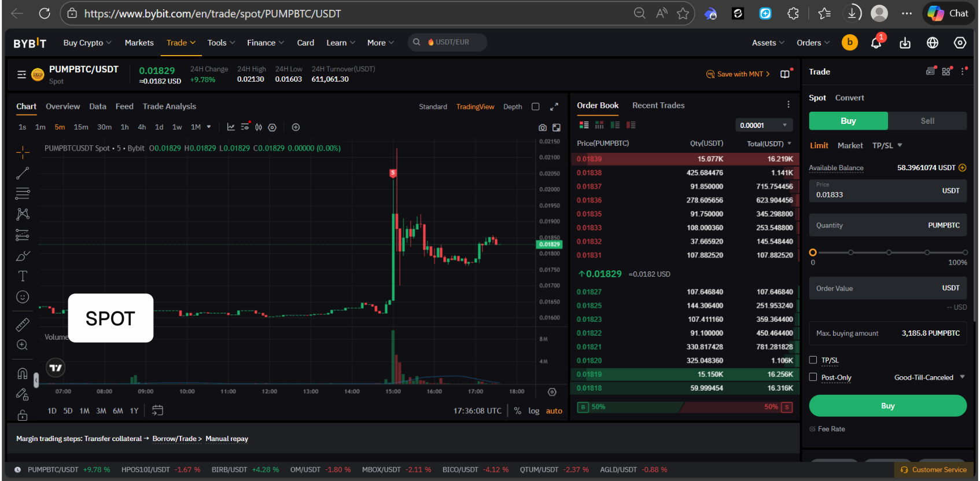Viewport: 980px width, 481px height.
Task: Select the ruler measure tool
Action: tap(23, 325)
